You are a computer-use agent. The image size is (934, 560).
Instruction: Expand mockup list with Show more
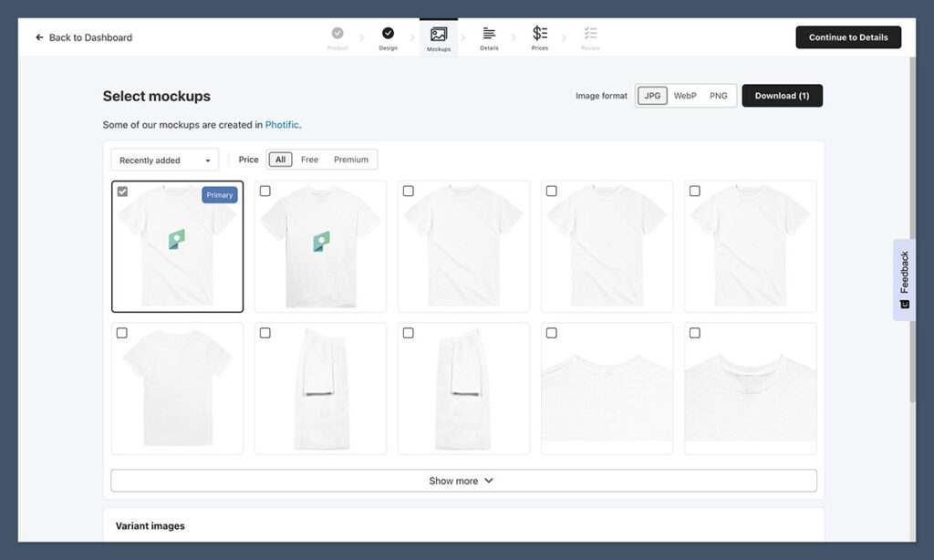point(463,481)
